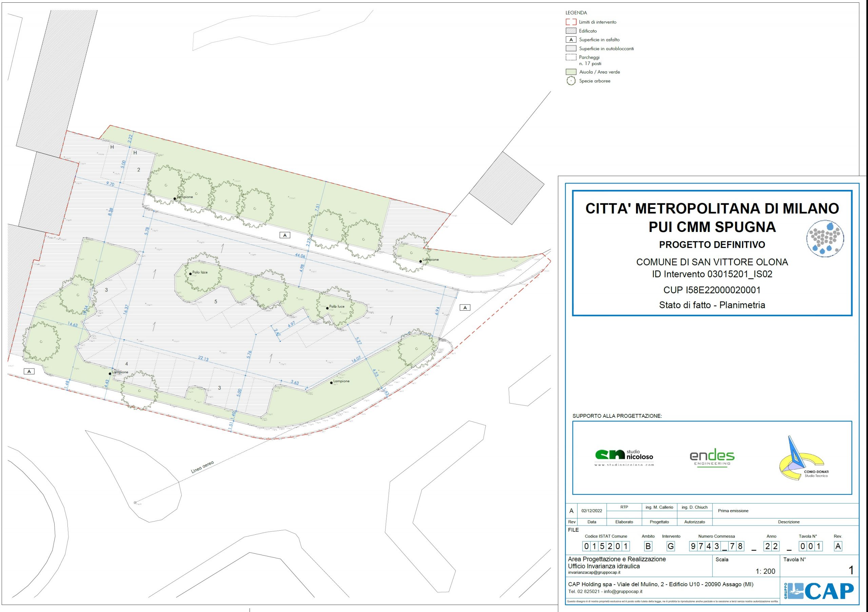The height and width of the screenshot is (612, 868).
Task: Click the Codice ISTAT Comune 015201 field
Action: click(606, 546)
